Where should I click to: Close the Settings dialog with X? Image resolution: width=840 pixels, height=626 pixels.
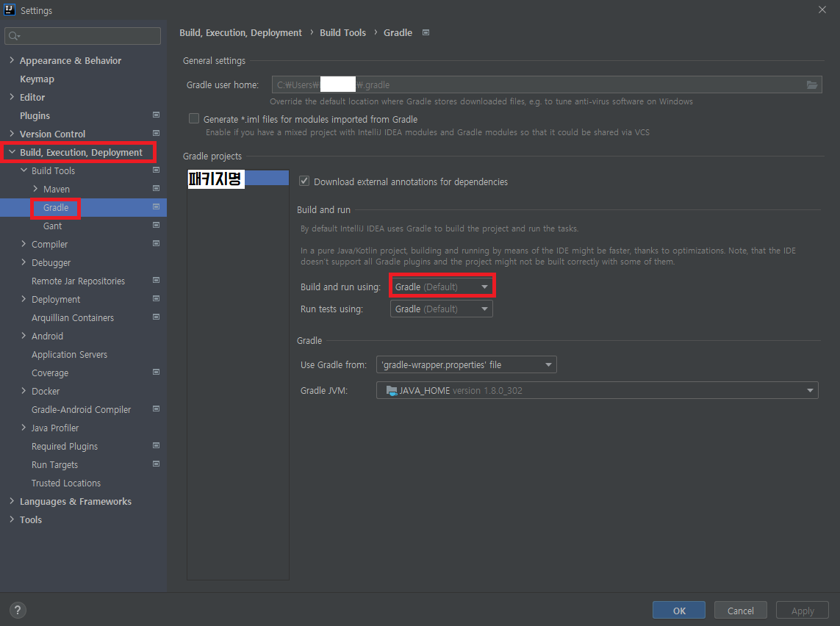click(822, 10)
